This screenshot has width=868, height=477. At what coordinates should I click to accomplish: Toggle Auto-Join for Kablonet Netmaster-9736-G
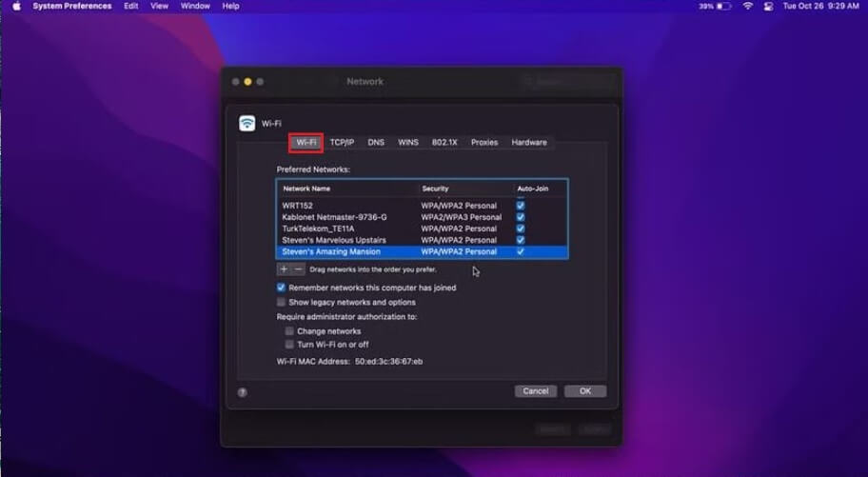coord(521,217)
